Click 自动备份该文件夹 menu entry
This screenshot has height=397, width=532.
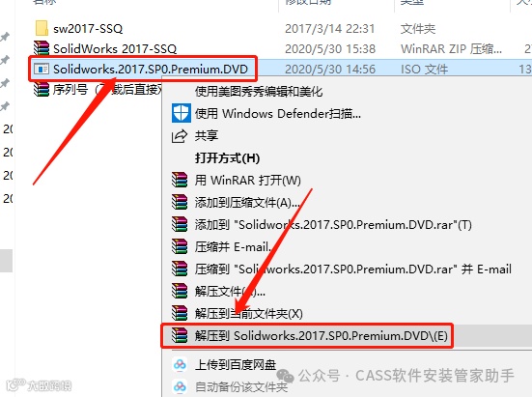click(x=241, y=386)
